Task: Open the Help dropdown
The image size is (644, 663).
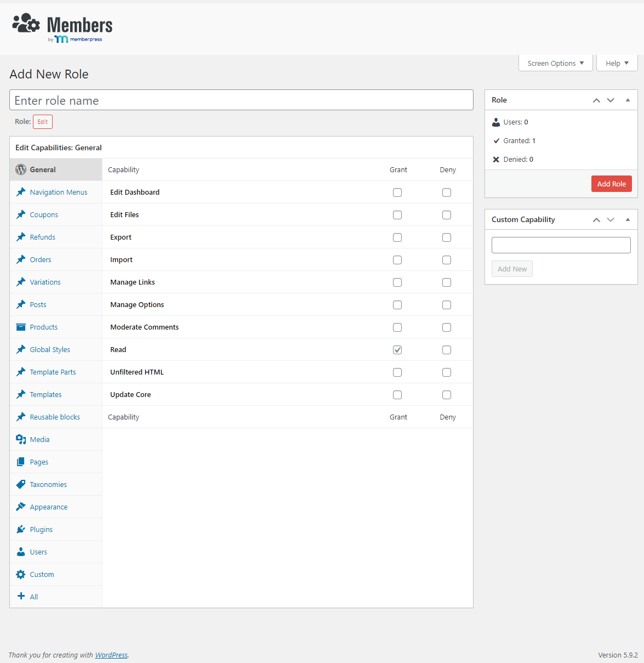Action: pos(617,63)
